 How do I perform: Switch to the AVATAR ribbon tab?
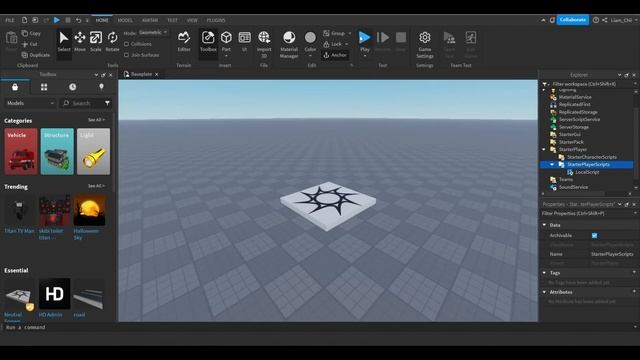[x=150, y=20]
